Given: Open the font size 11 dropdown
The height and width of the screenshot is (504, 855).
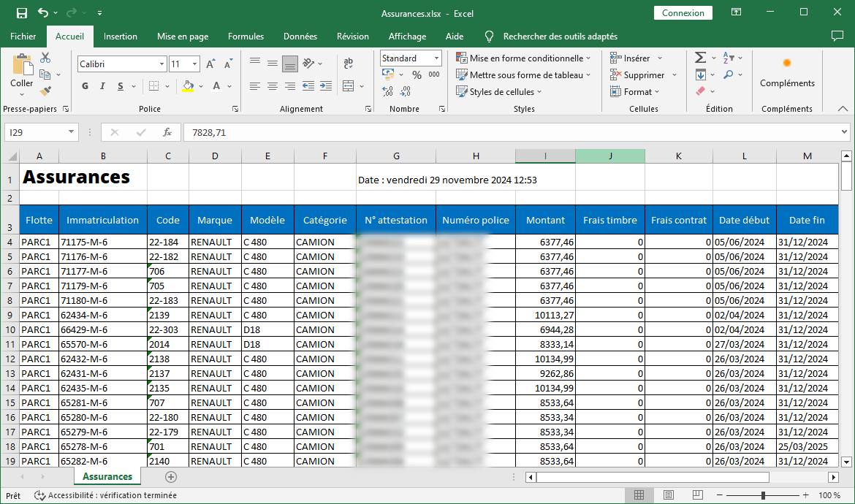Looking at the screenshot, I should [x=194, y=64].
